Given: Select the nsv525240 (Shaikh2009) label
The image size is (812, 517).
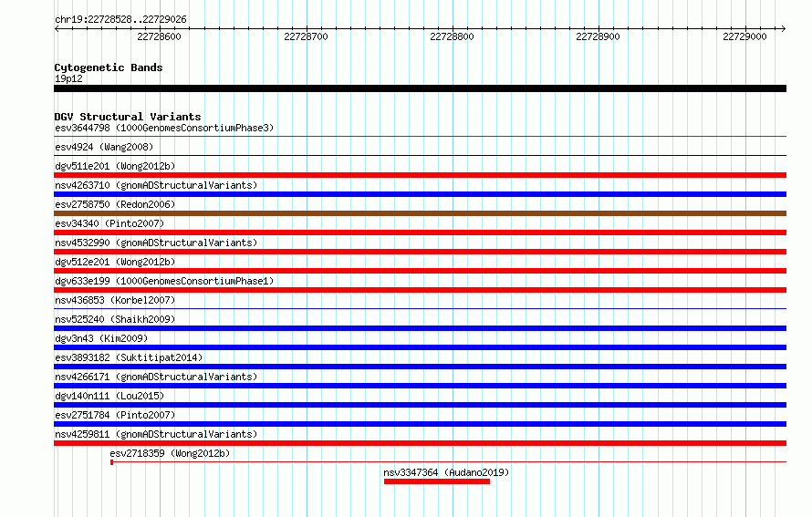Looking at the screenshot, I should [x=115, y=319].
